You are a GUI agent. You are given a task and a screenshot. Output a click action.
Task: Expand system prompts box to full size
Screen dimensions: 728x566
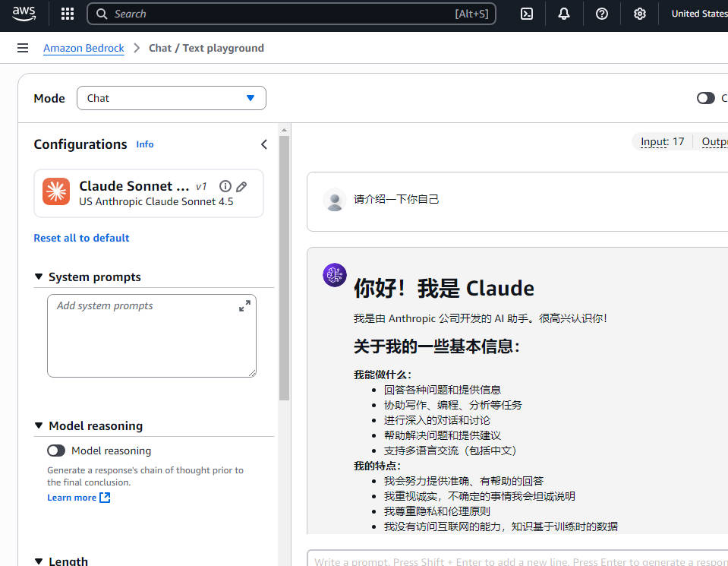pyautogui.click(x=244, y=305)
